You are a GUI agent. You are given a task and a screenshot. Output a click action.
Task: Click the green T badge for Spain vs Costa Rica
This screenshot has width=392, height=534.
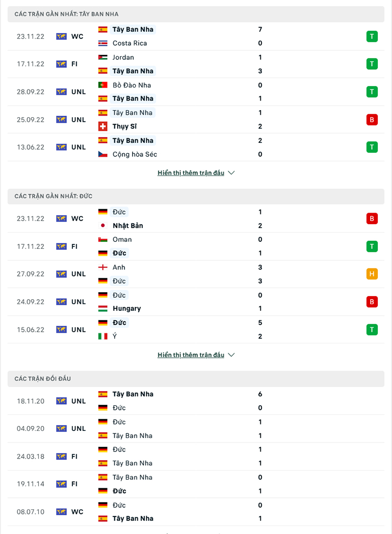pos(372,36)
